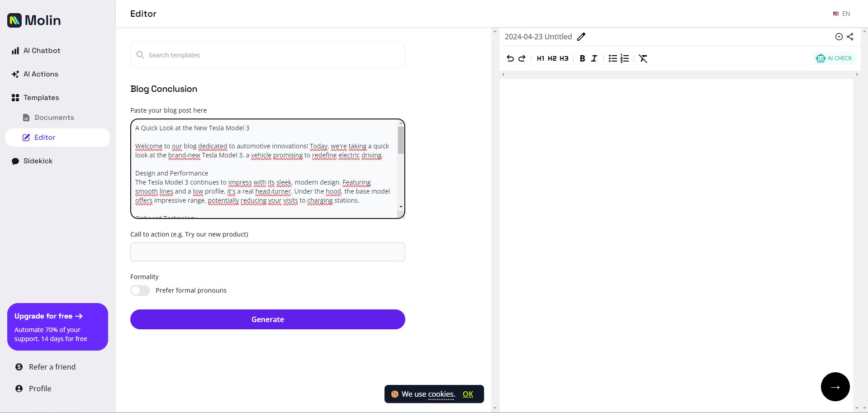Open Documents in the sidebar
The height and width of the screenshot is (413, 868).
point(57,118)
